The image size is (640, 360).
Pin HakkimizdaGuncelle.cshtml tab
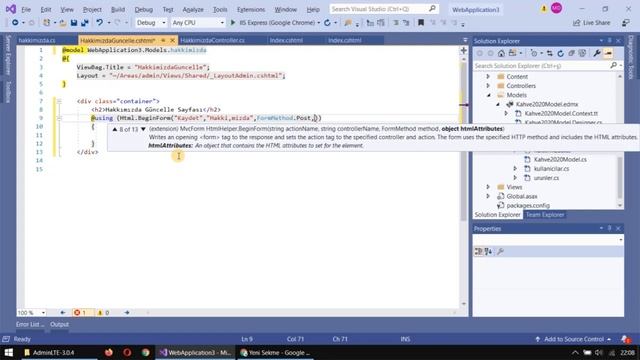tap(163, 40)
